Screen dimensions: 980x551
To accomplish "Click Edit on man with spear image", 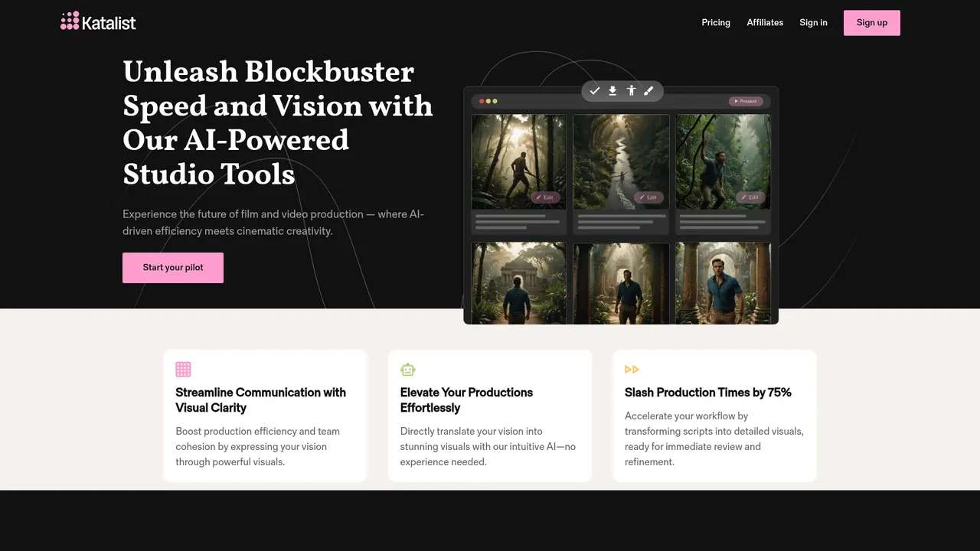I will tap(546, 197).
